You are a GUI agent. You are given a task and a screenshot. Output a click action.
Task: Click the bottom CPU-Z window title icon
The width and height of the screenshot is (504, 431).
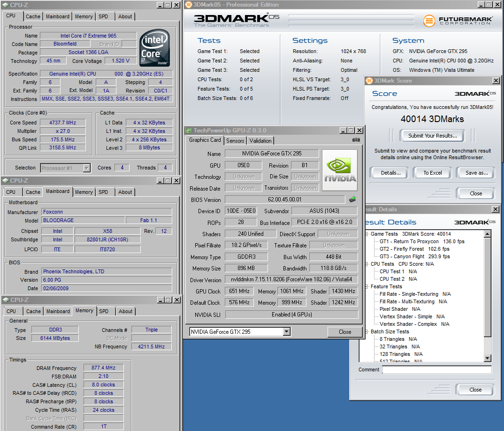6,300
